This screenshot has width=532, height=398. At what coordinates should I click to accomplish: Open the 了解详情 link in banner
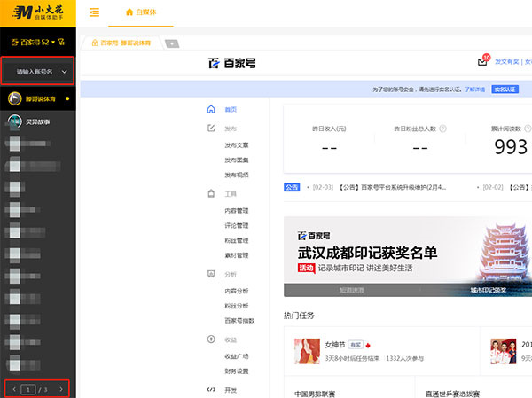click(x=474, y=90)
